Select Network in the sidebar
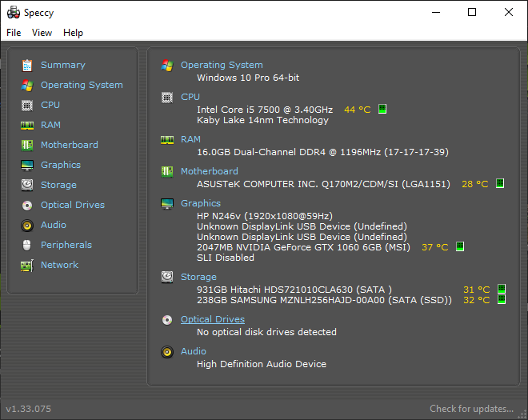 click(x=60, y=265)
